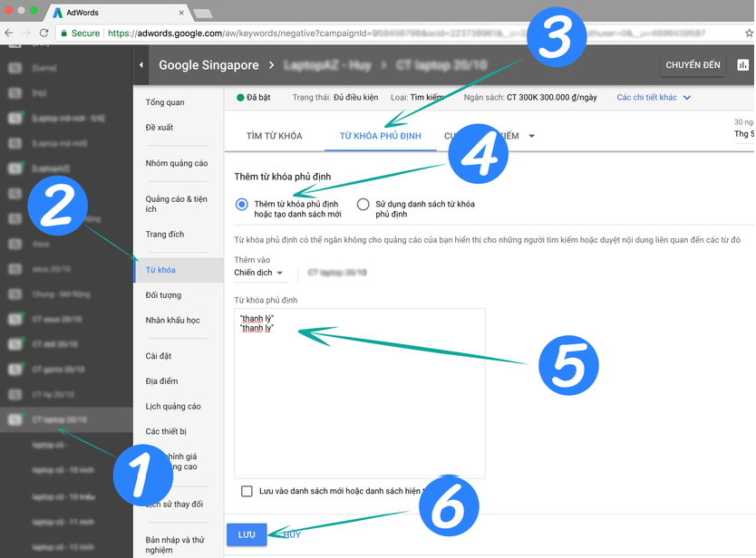Click the CHUYỂN ĐẾN button
Screen dimensions: 756x558
(693, 65)
